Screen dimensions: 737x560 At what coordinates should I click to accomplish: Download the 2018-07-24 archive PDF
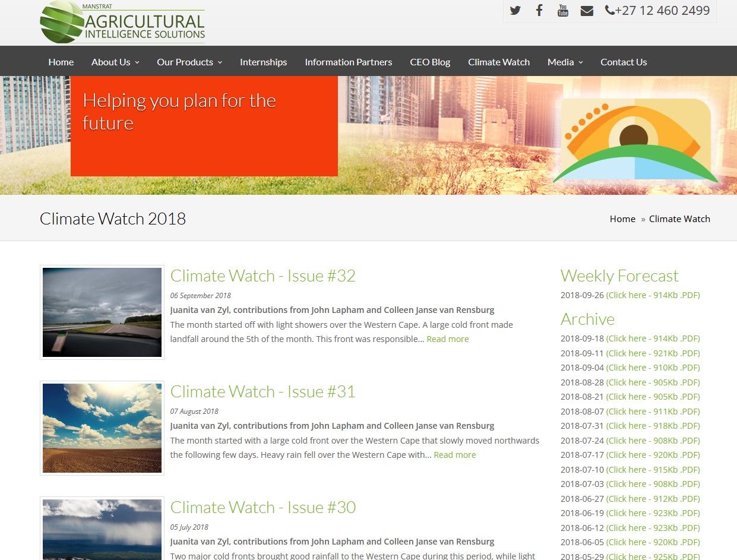[653, 441]
